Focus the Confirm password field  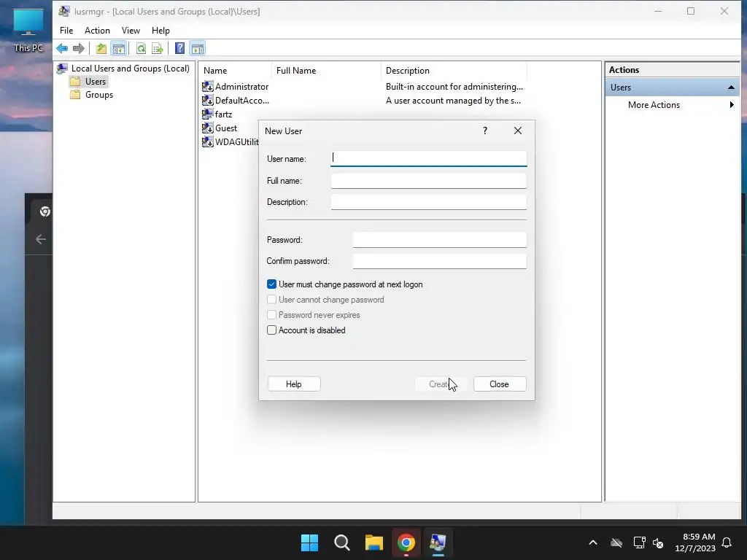(x=440, y=261)
